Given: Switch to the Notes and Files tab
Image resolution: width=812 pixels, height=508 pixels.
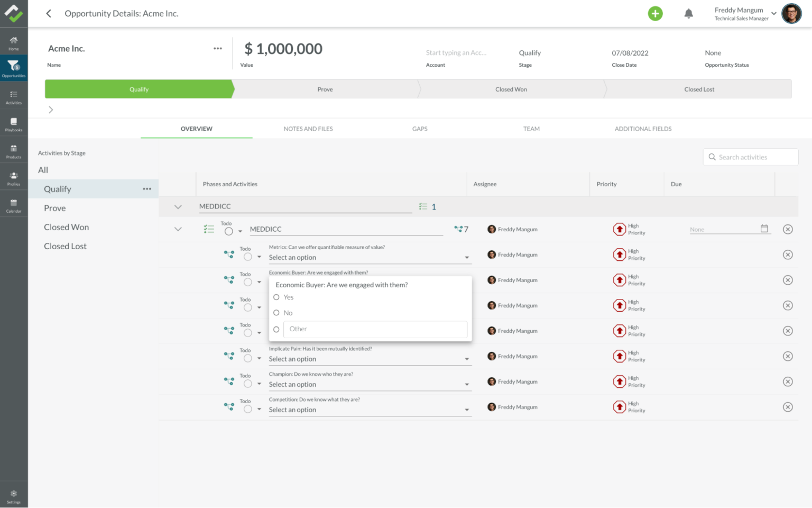Looking at the screenshot, I should point(308,129).
